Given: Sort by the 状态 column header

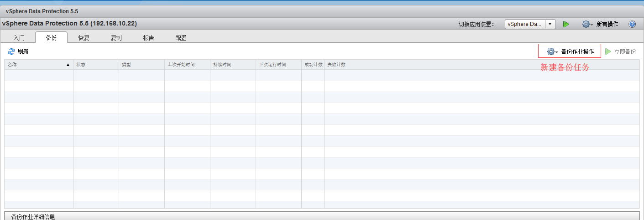Looking at the screenshot, I should tap(96, 65).
